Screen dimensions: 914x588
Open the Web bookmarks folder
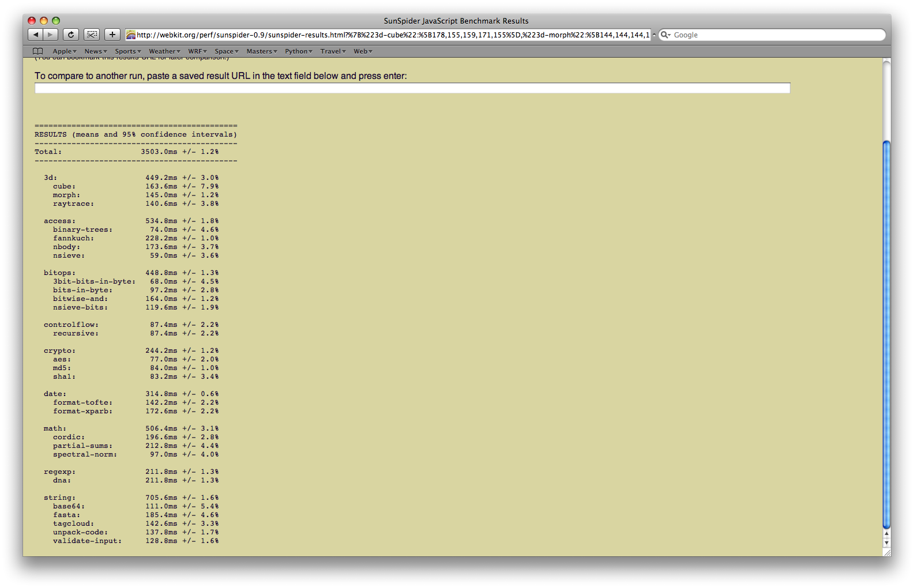click(363, 51)
